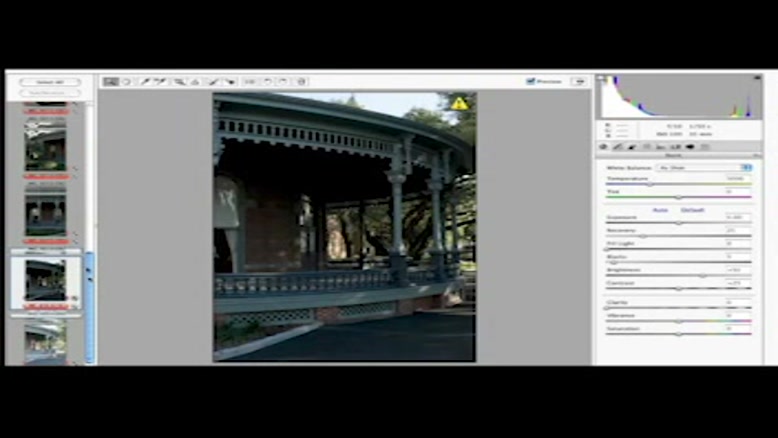
Task: Open the HSL / Grayscale panel tab
Action: pos(647,147)
